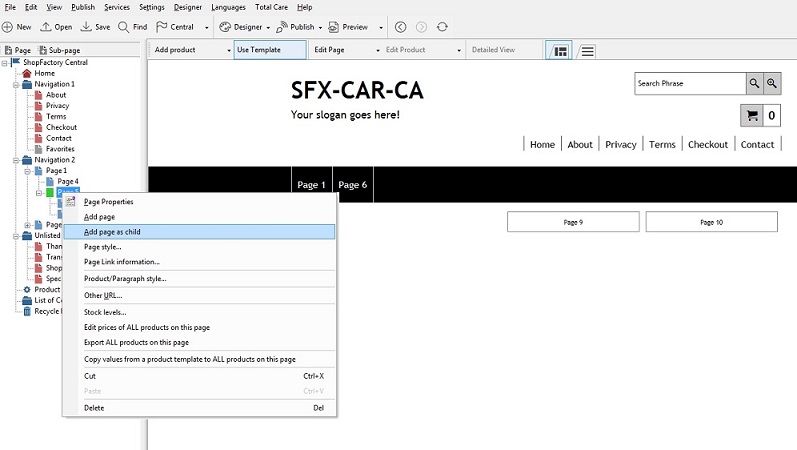The height and width of the screenshot is (450, 797).
Task: Collapse the Unlisted node
Action: pos(16,236)
